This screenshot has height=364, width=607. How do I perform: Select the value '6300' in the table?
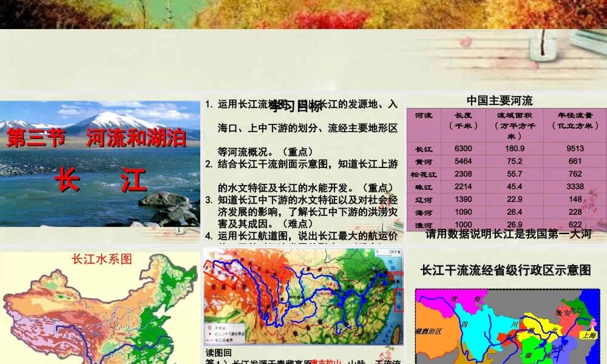[x=463, y=149]
